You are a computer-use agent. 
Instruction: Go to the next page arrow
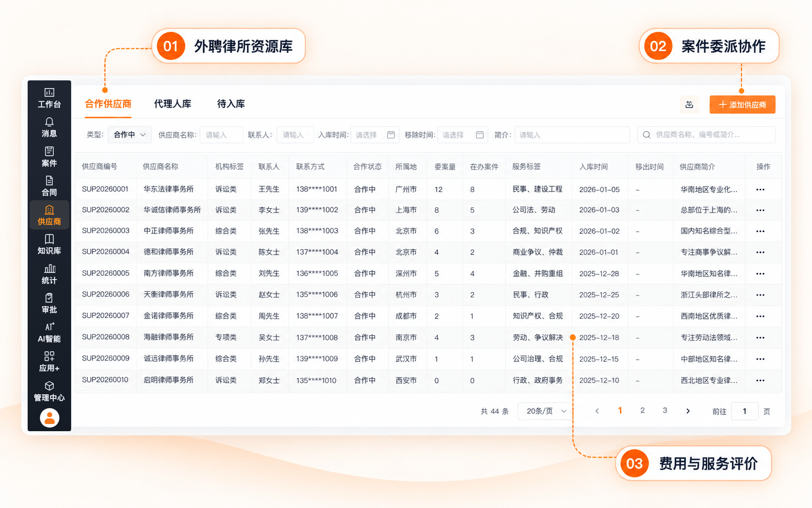pos(688,411)
